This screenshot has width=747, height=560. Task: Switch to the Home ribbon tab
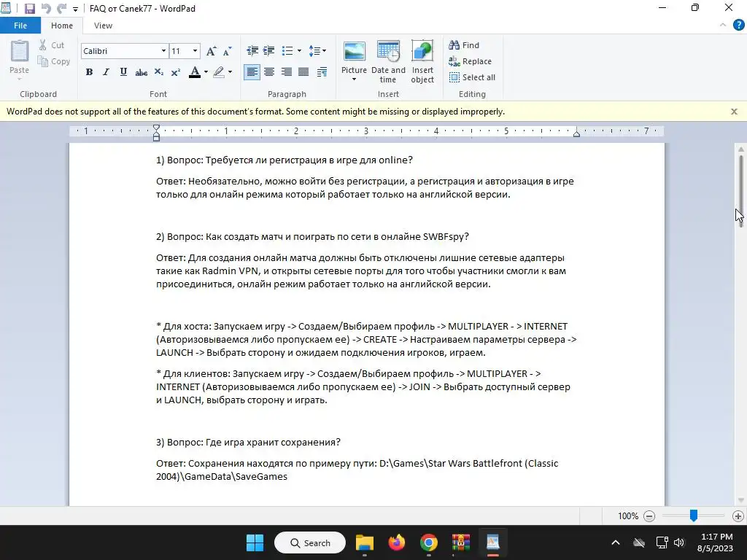[x=62, y=26]
